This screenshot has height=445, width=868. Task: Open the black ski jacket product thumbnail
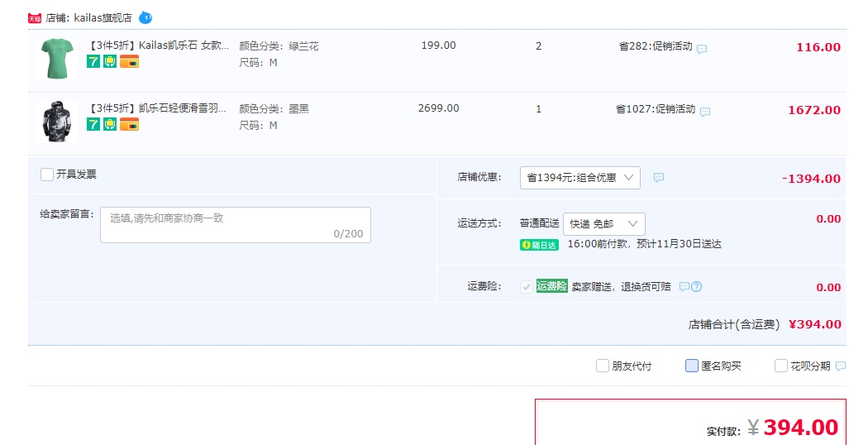57,121
